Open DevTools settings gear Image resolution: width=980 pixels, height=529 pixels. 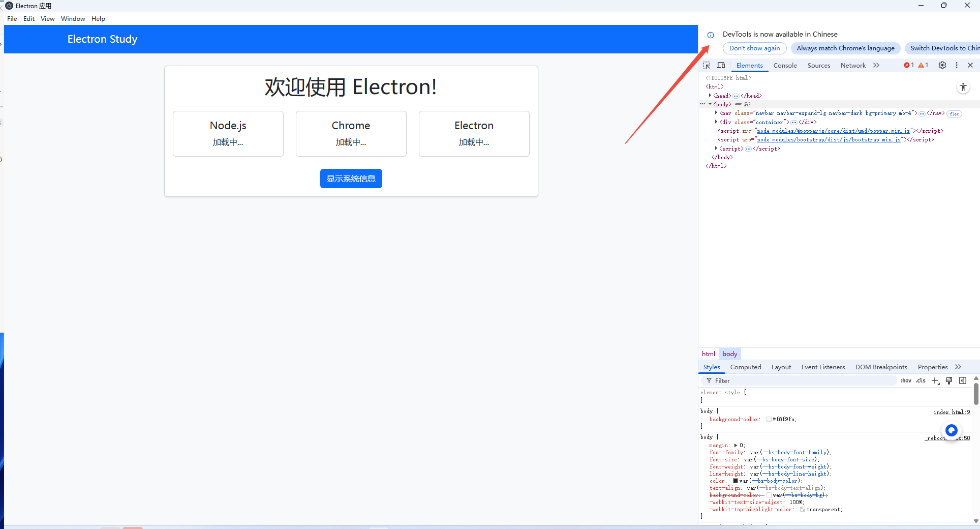click(942, 65)
